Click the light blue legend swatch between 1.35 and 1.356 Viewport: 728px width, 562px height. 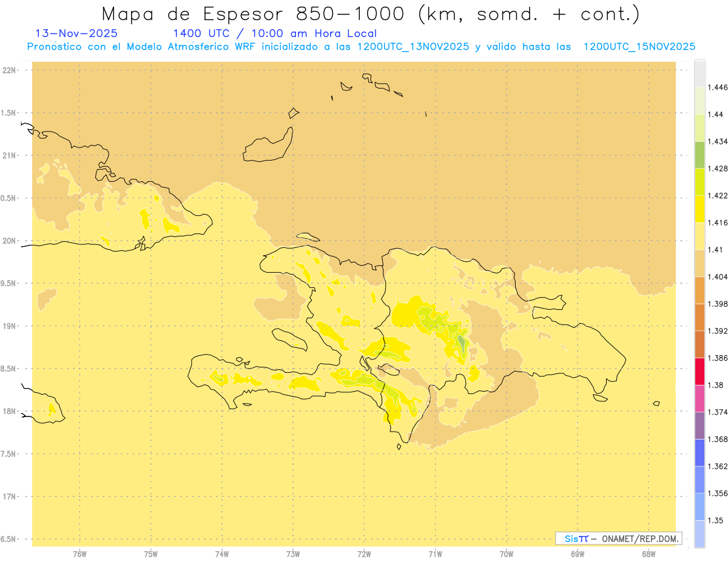pos(699,507)
